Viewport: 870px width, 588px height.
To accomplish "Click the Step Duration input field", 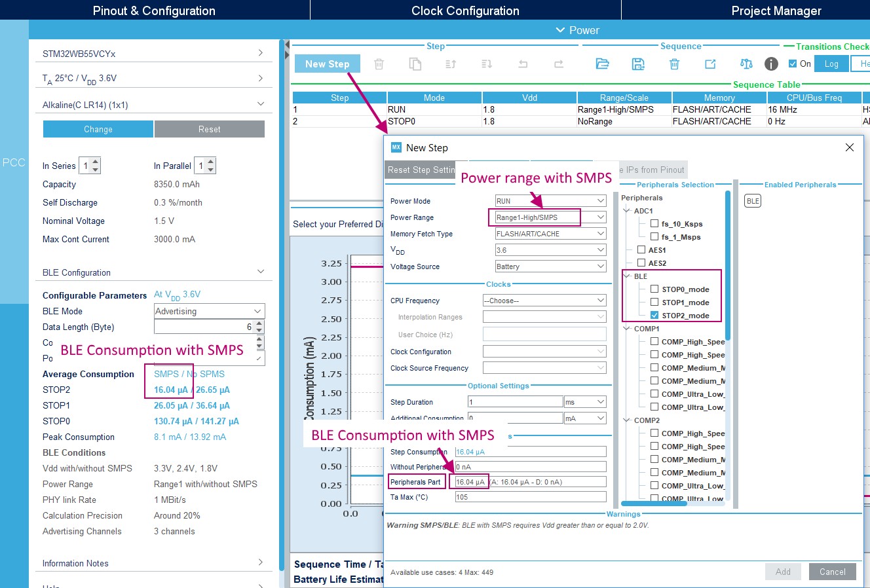I will coord(516,402).
